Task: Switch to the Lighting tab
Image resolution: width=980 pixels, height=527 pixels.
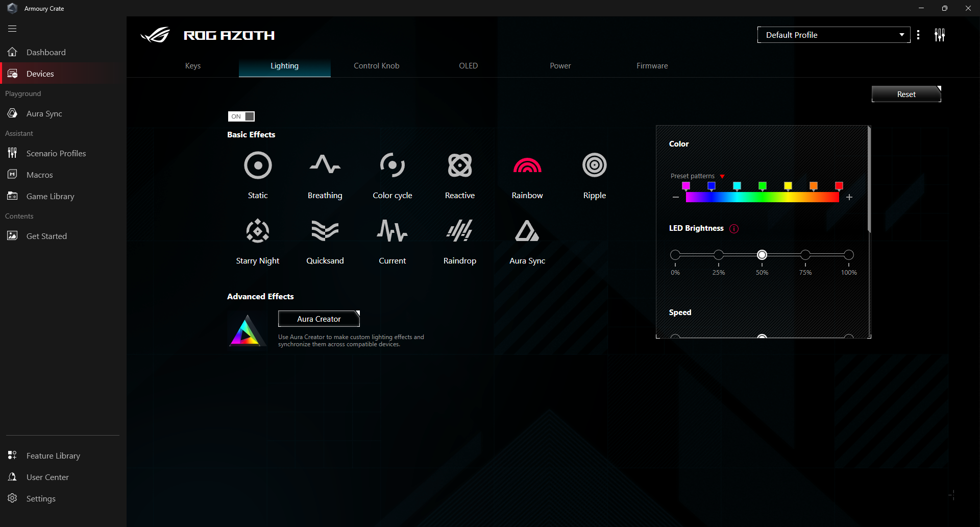Action: (285, 66)
